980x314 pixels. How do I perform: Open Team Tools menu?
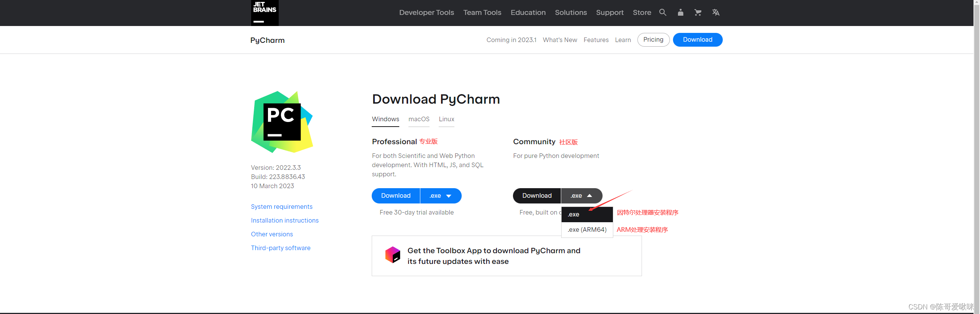click(x=482, y=13)
